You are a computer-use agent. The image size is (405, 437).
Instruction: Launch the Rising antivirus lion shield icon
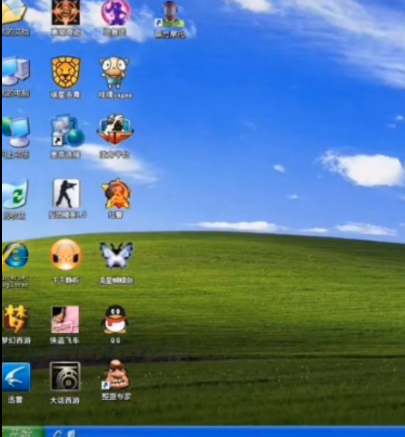point(66,72)
